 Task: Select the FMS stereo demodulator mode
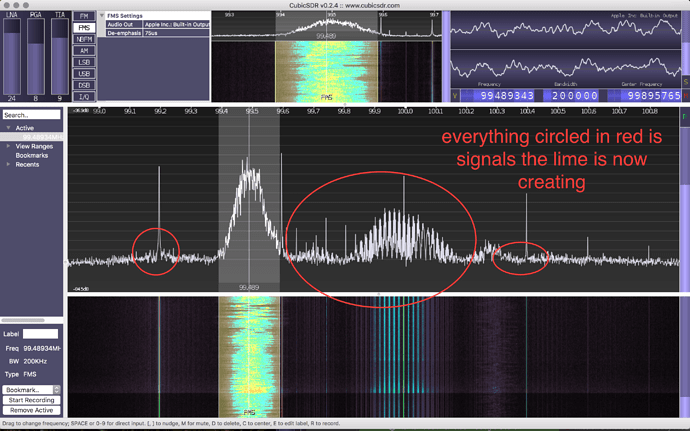click(x=84, y=28)
